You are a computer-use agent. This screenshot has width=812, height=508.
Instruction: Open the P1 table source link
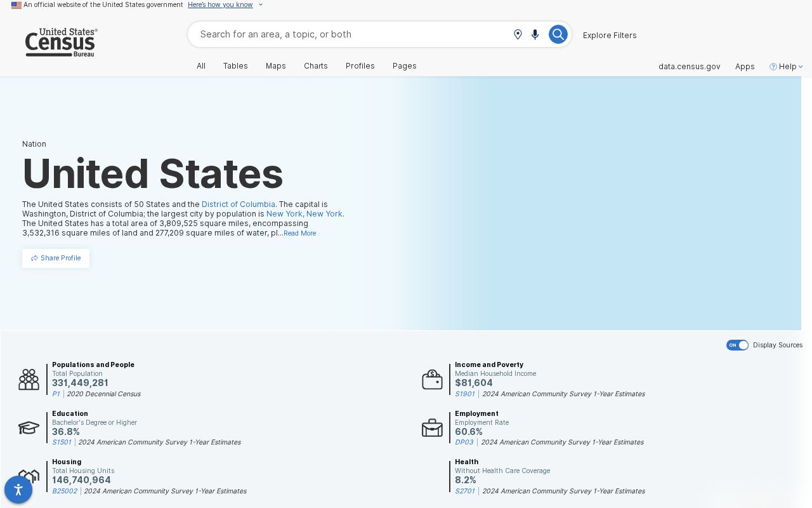click(56, 394)
